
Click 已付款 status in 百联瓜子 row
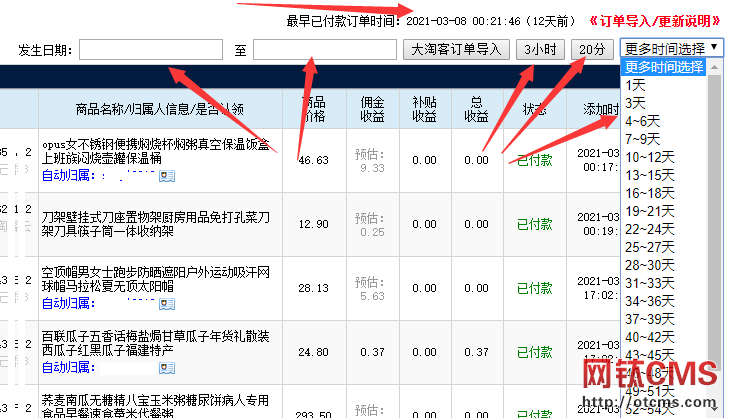pyautogui.click(x=535, y=352)
